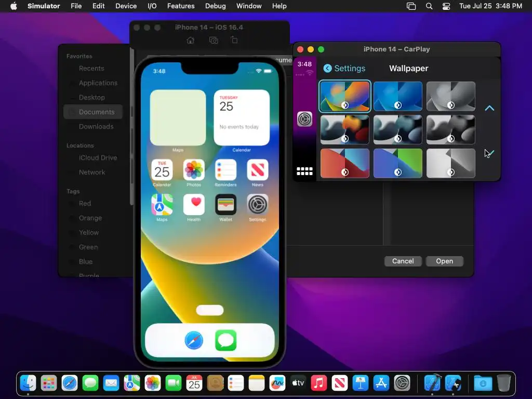Tap the Maps widget on iPhone
The width and height of the screenshot is (532, 399).
click(178, 117)
